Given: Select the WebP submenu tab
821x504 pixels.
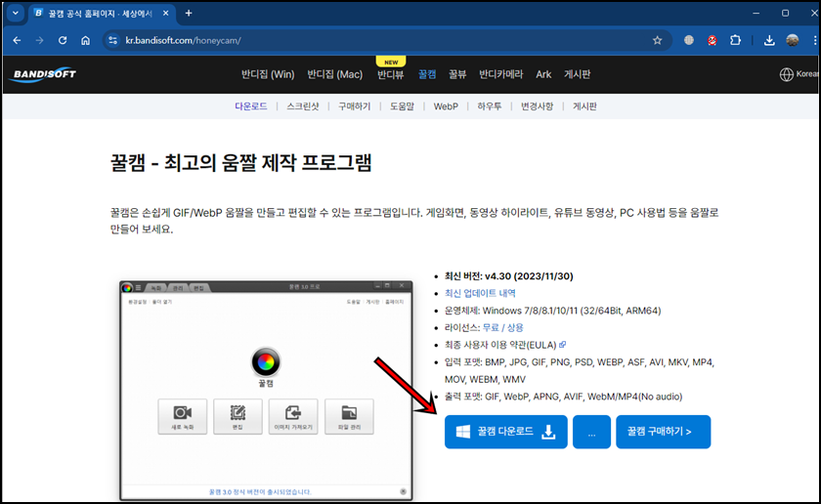Looking at the screenshot, I should point(446,106).
